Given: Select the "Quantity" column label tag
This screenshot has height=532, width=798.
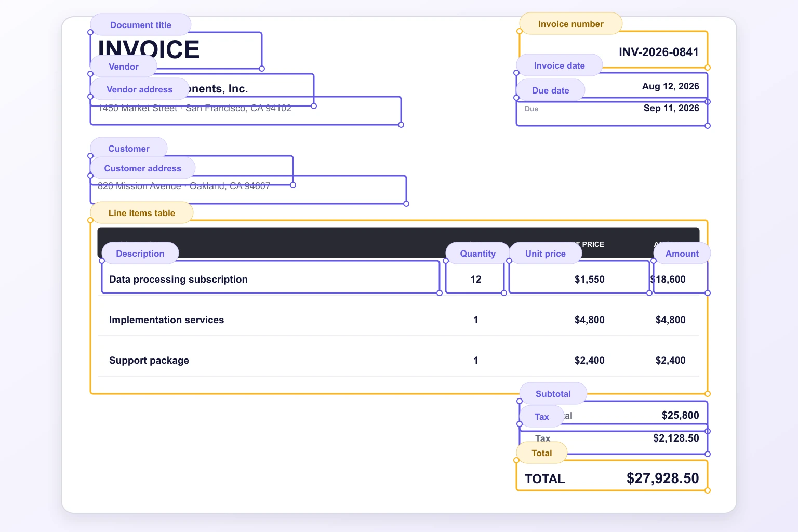Looking at the screenshot, I should click(x=478, y=254).
